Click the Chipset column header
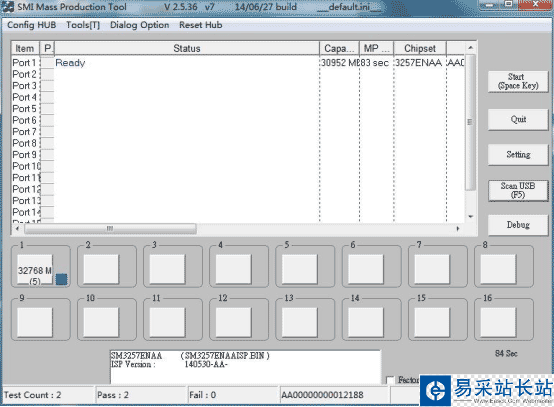The height and width of the screenshot is (407, 554). [x=420, y=48]
